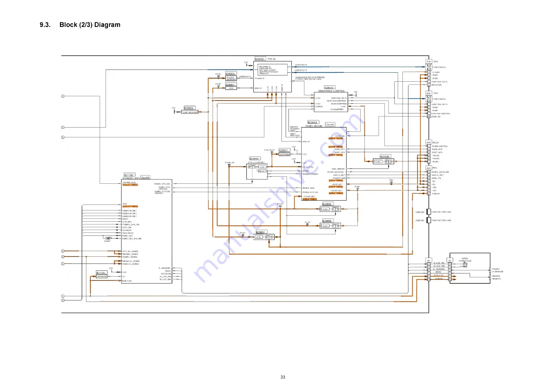
Task: Click the A1 connector label
Action: tap(429, 260)
